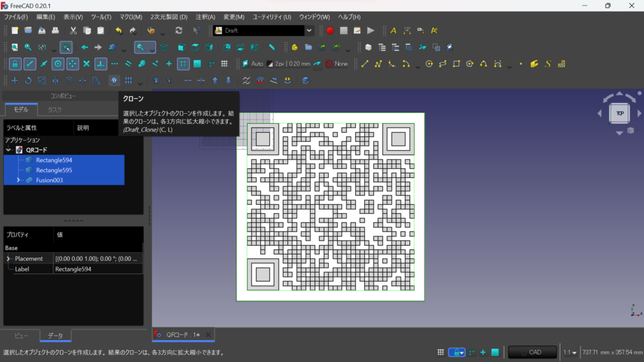Select the Draft Rectangle tool
Screen dimensions: 644x362
click(x=457, y=63)
